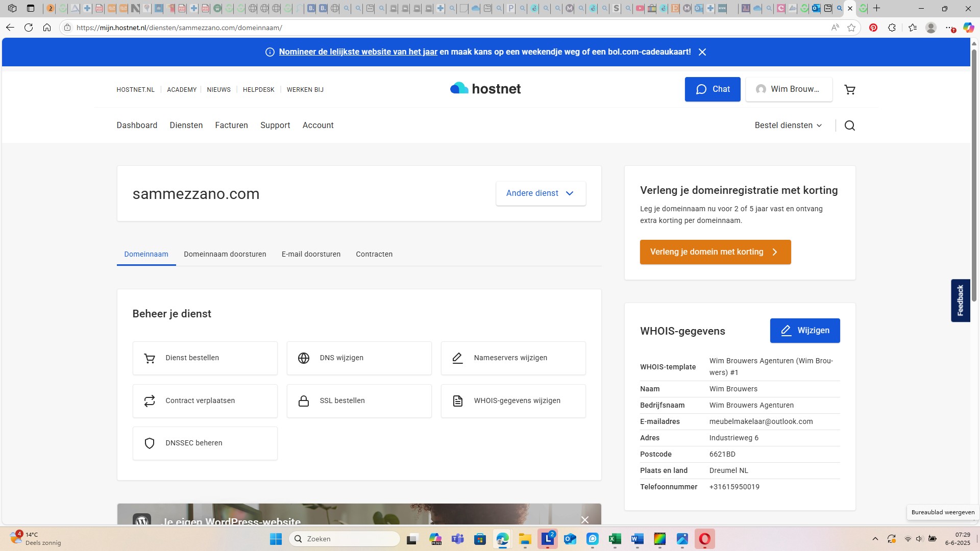Click SSL bestellen tile

tap(359, 401)
